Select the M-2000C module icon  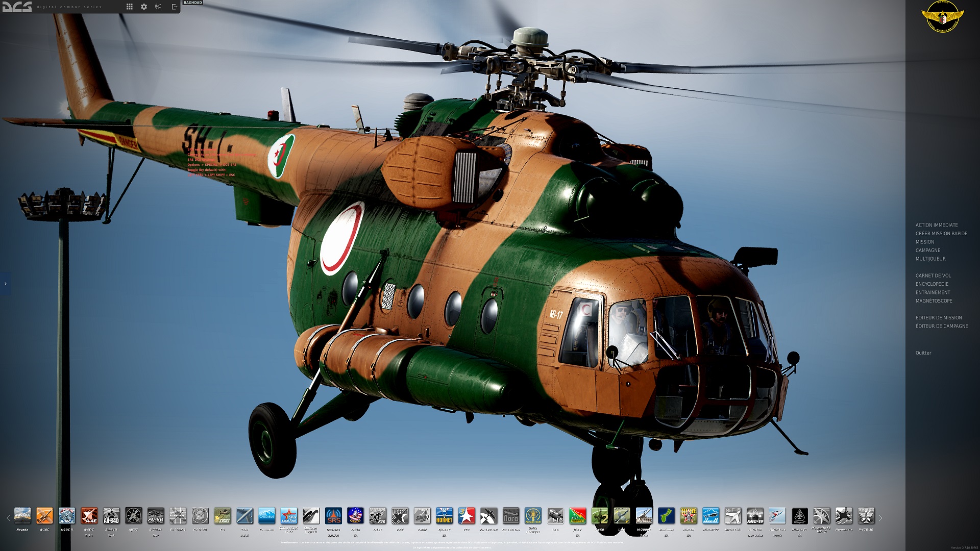click(x=644, y=516)
